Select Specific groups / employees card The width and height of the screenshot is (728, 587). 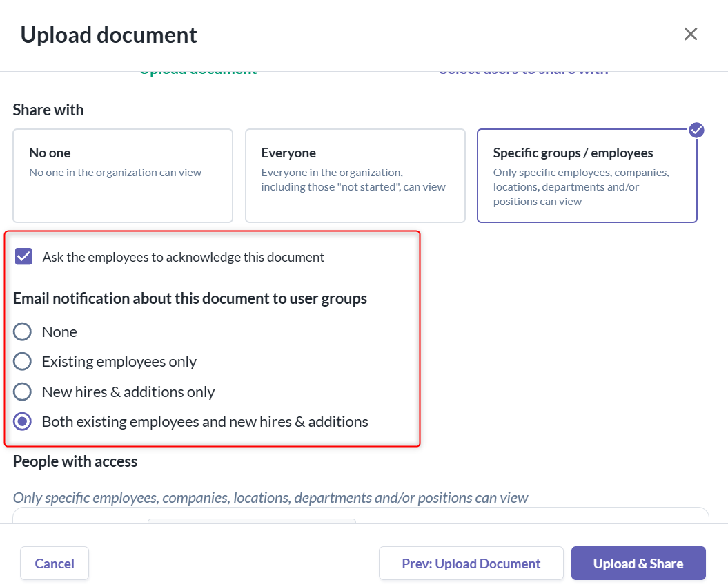tap(587, 175)
